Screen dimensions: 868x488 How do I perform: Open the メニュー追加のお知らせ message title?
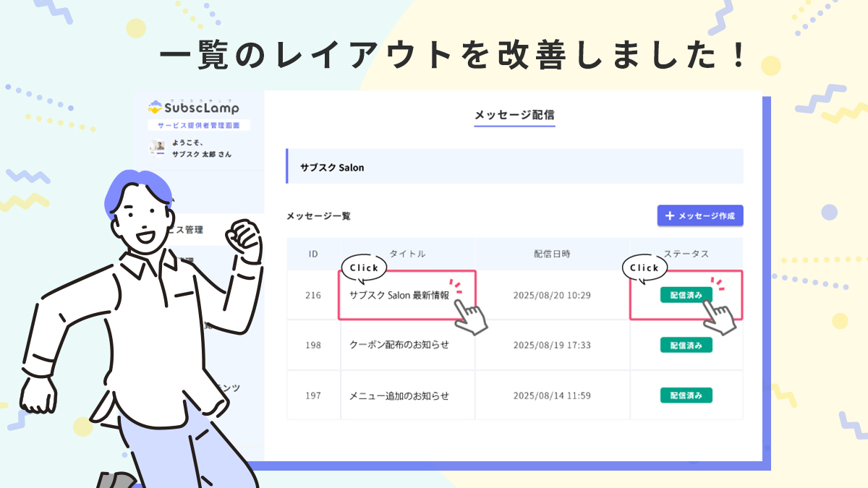click(399, 395)
